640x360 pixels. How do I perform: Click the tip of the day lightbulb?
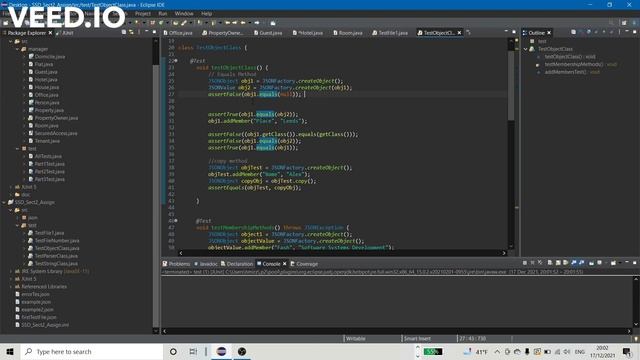(636, 338)
